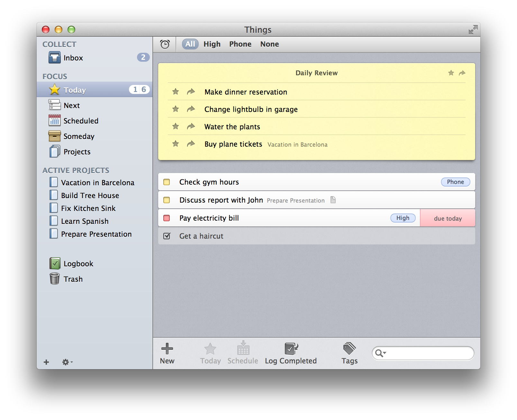The width and height of the screenshot is (517, 420).
Task: Uncheck the Get a haircut checkbox
Action: (x=167, y=236)
